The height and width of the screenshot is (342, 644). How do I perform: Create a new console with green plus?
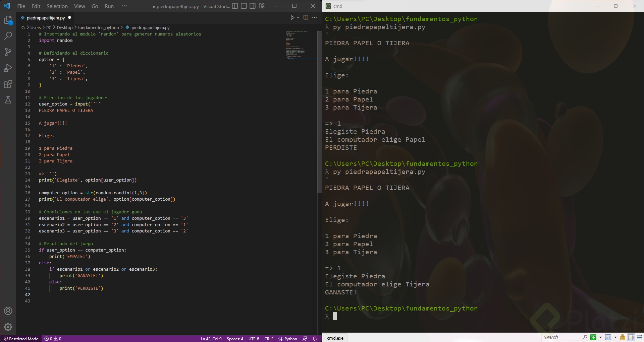[593, 337]
